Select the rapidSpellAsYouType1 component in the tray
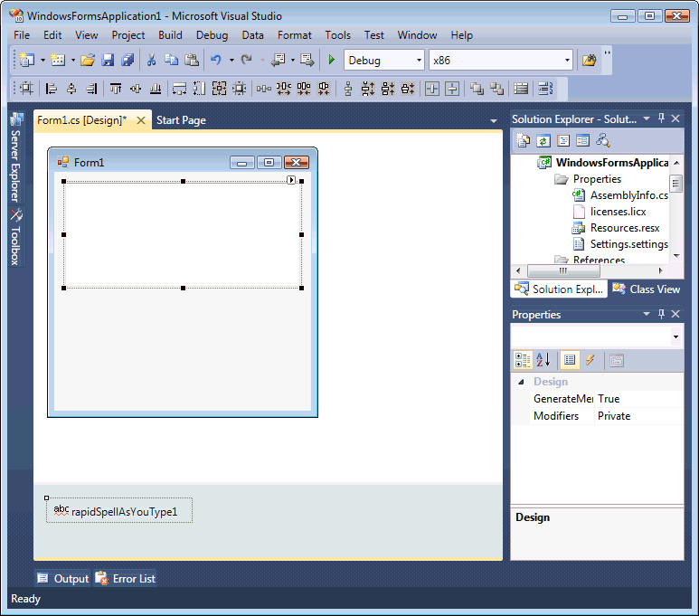Viewport: 699px width, 616px height. click(x=119, y=510)
